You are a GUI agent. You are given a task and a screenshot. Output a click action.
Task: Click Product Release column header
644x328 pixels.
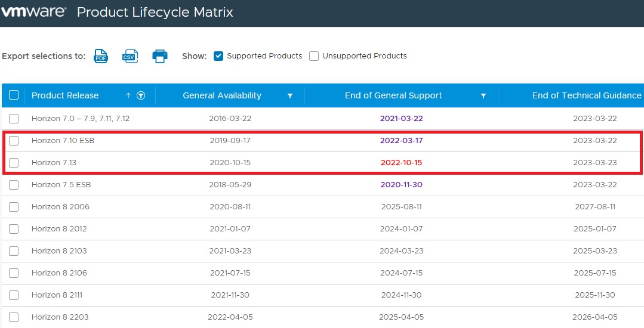(x=65, y=95)
